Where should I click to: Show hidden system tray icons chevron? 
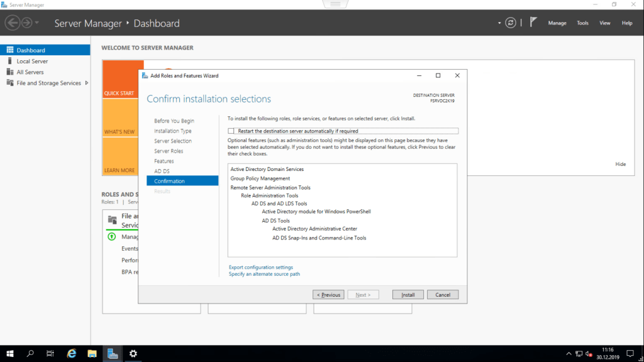point(569,354)
